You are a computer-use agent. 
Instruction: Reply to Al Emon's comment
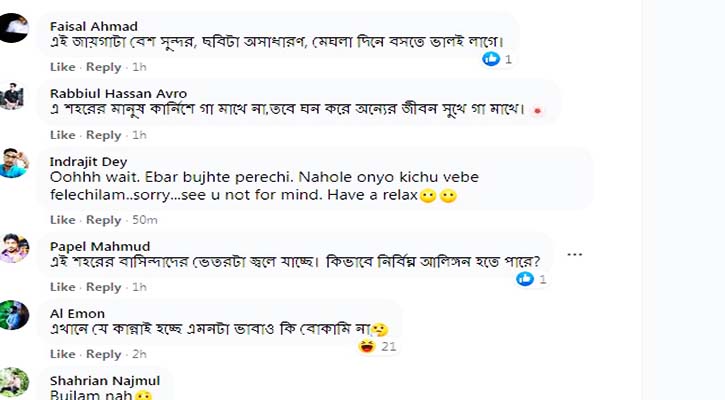(x=103, y=354)
